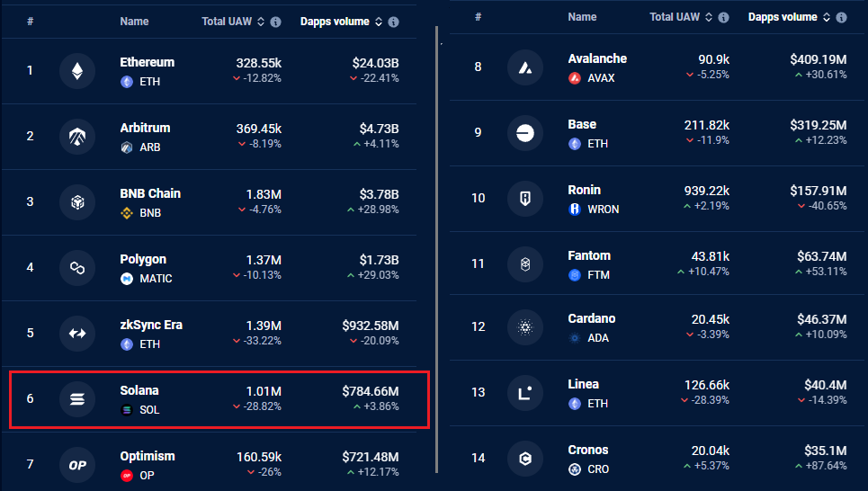Click the Ronin shield logo icon
Image resolution: width=868 pixels, height=491 pixels.
525,199
